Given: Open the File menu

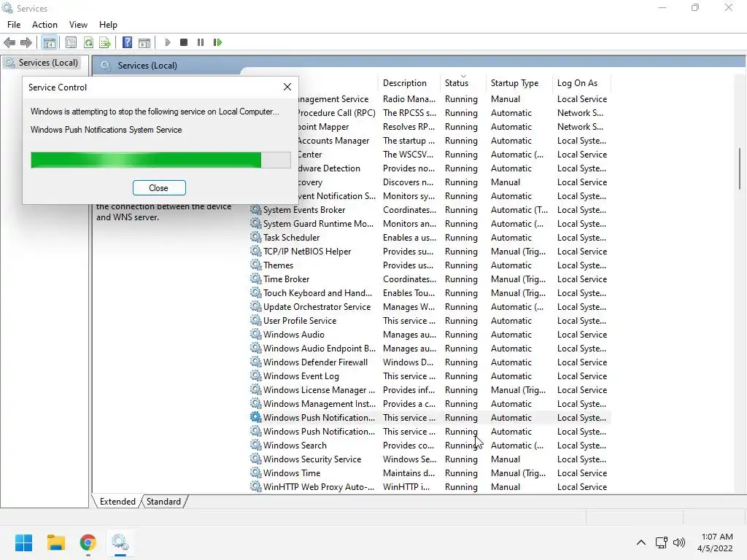Looking at the screenshot, I should pyautogui.click(x=14, y=25).
